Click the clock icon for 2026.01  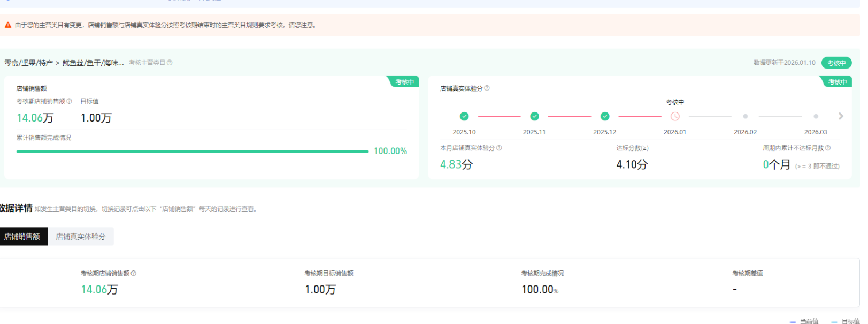tap(675, 116)
